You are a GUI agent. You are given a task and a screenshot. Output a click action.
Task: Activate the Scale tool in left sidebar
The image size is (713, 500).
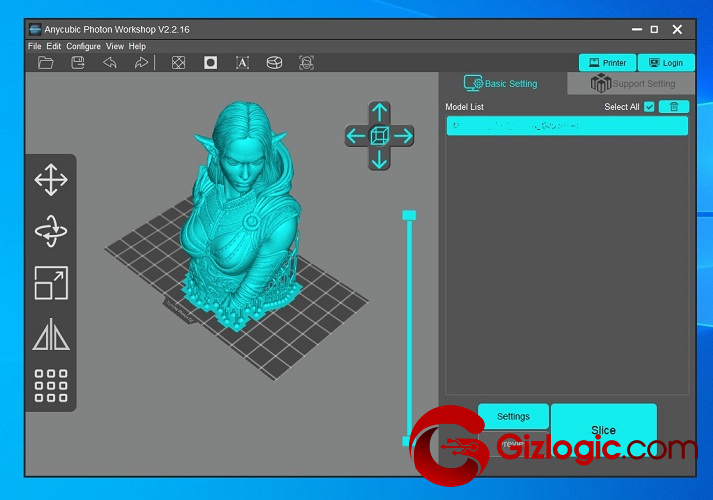(x=51, y=283)
